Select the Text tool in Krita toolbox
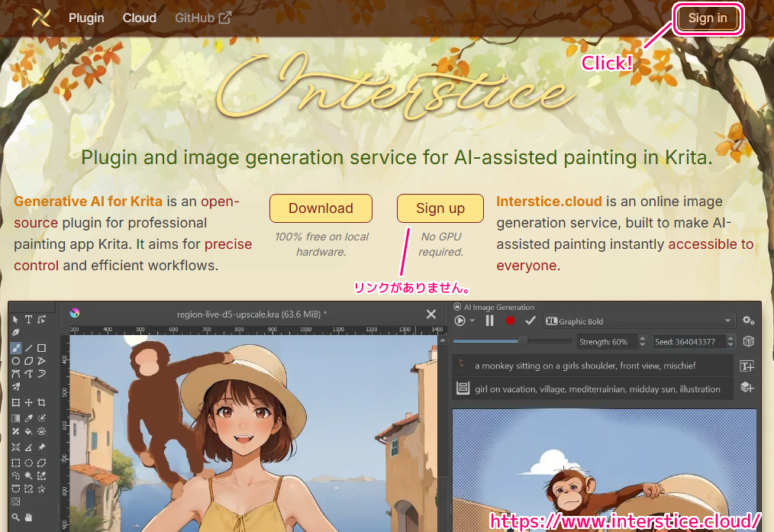Image resolution: width=774 pixels, height=532 pixels. point(29,319)
